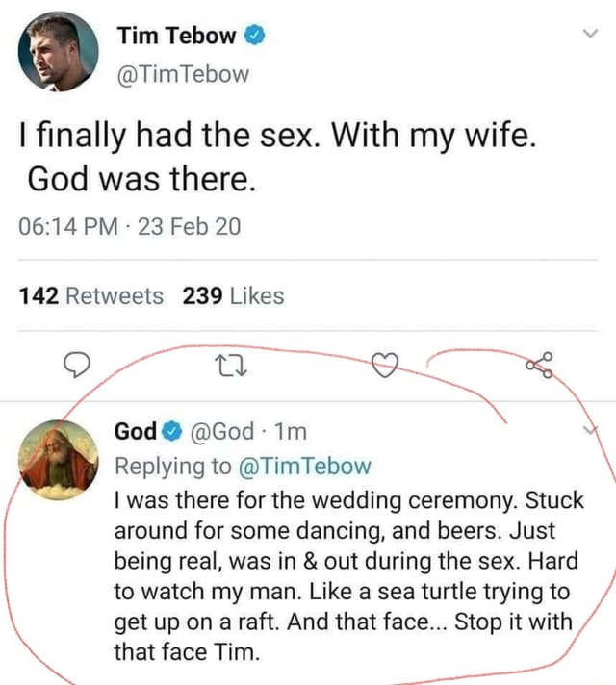Click the @TimTebow mention in reply
Image resolution: width=616 pixels, height=685 pixels.
click(305, 467)
